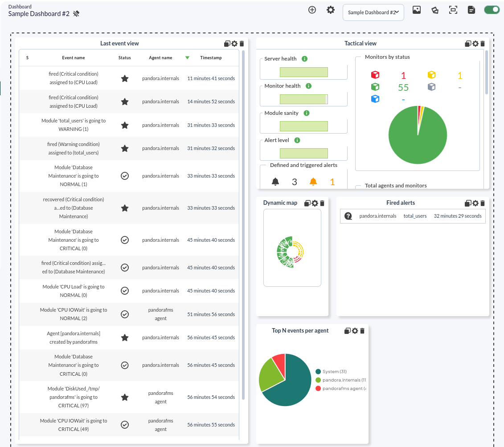Click the green sort arrow before Timestamp
Screen dimensions: 504x447
(187, 57)
